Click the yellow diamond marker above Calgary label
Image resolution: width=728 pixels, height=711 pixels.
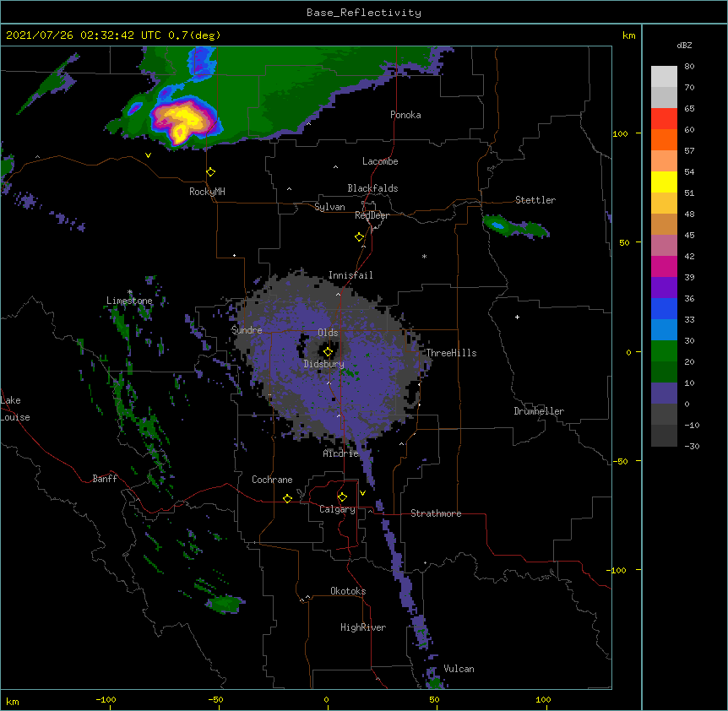coord(342,497)
